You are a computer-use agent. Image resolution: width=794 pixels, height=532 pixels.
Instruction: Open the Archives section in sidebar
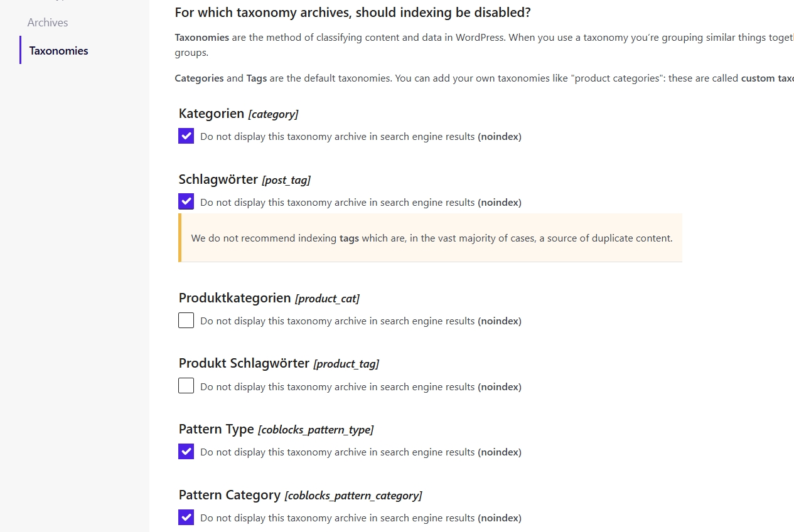(48, 23)
